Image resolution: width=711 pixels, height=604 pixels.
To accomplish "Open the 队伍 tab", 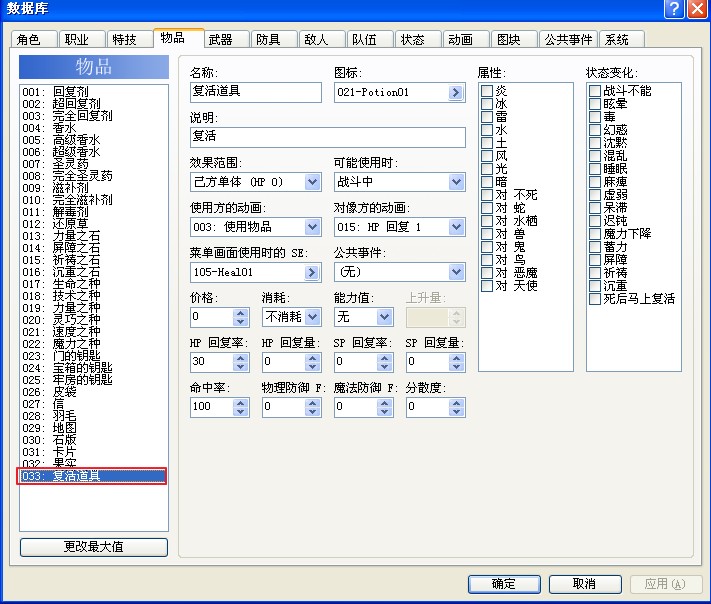I will coord(370,39).
